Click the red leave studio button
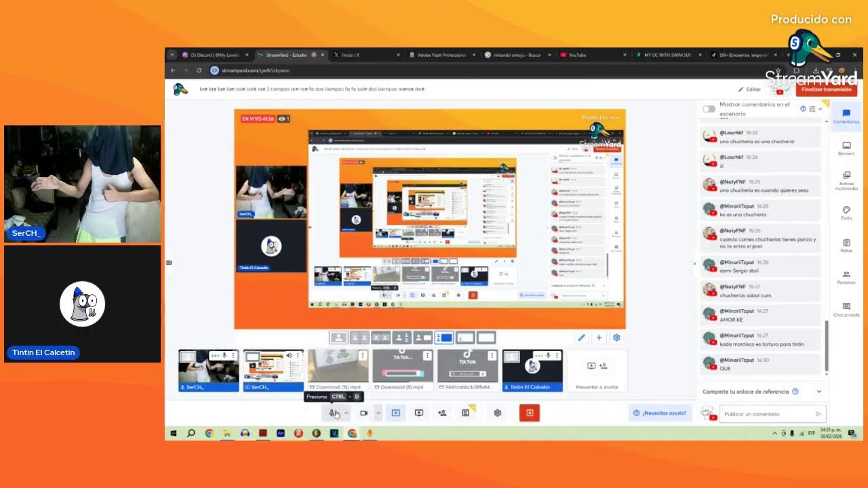Screen dimensions: 868x488 point(530,413)
